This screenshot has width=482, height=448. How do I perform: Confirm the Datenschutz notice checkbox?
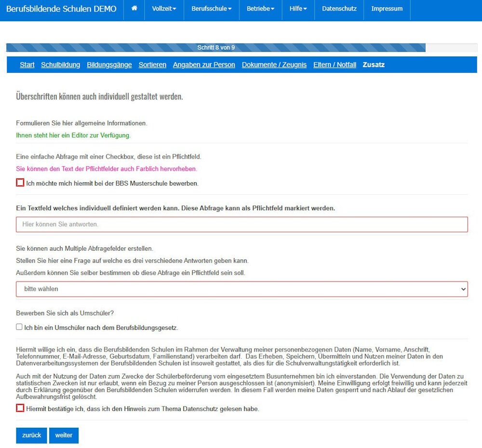(x=20, y=408)
